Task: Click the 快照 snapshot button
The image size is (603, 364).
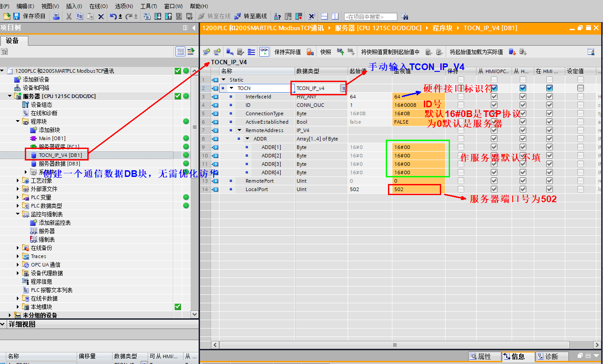Action: pos(325,52)
